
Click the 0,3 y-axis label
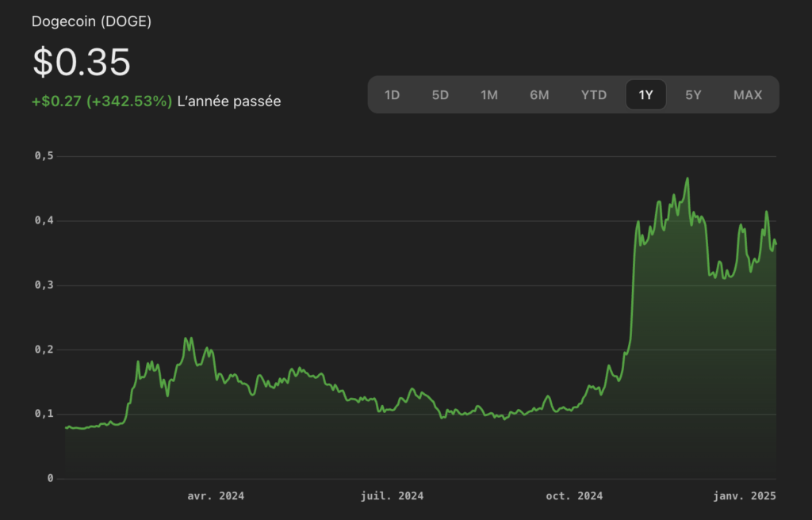coord(44,285)
